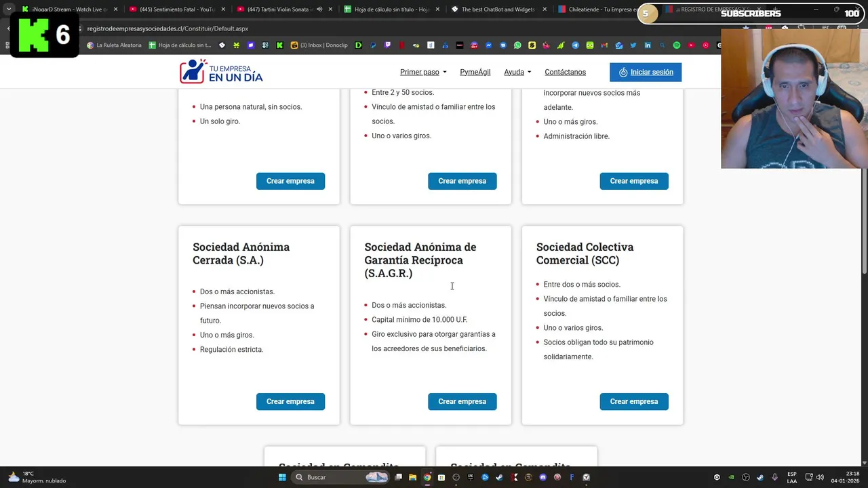Switch to the Chileatiende tab
The width and height of the screenshot is (868, 488).
click(x=597, y=9)
